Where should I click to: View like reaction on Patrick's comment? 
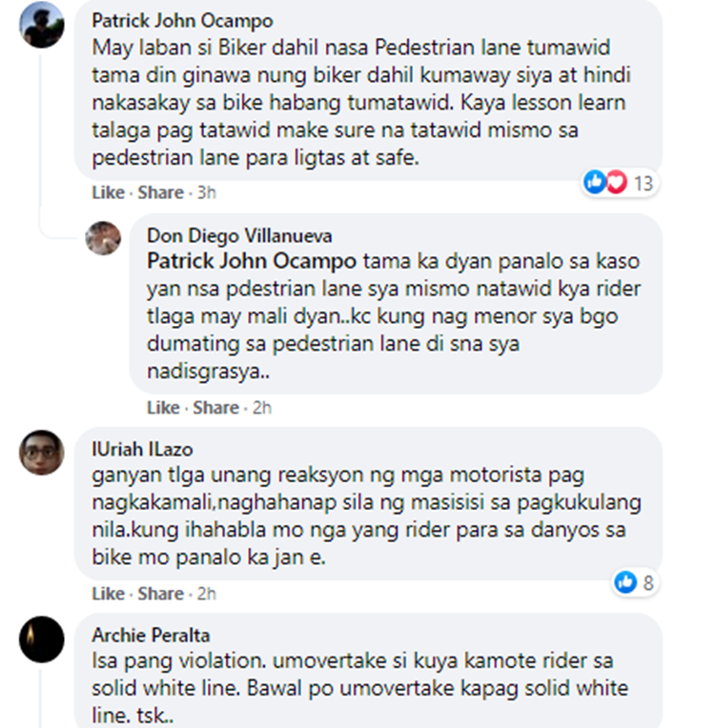(x=595, y=182)
